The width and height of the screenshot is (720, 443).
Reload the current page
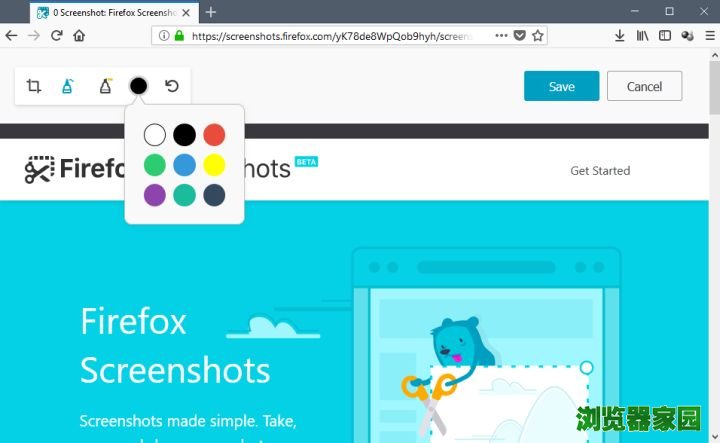56,35
